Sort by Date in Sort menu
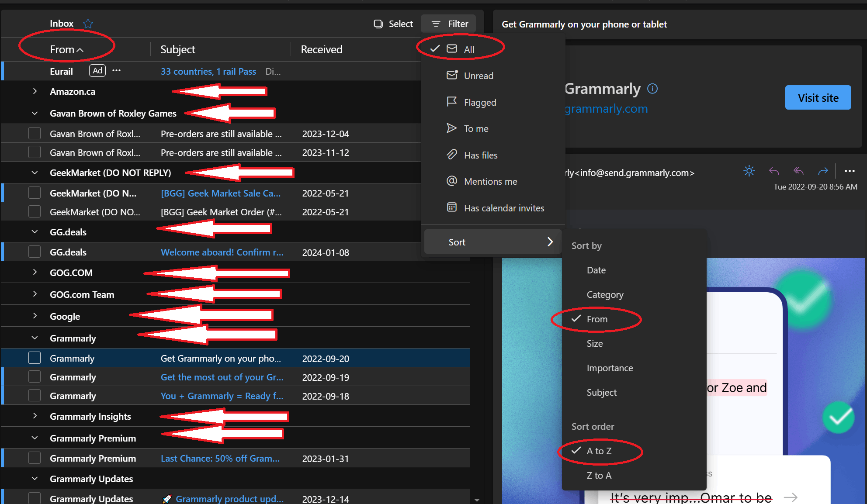 (x=596, y=270)
